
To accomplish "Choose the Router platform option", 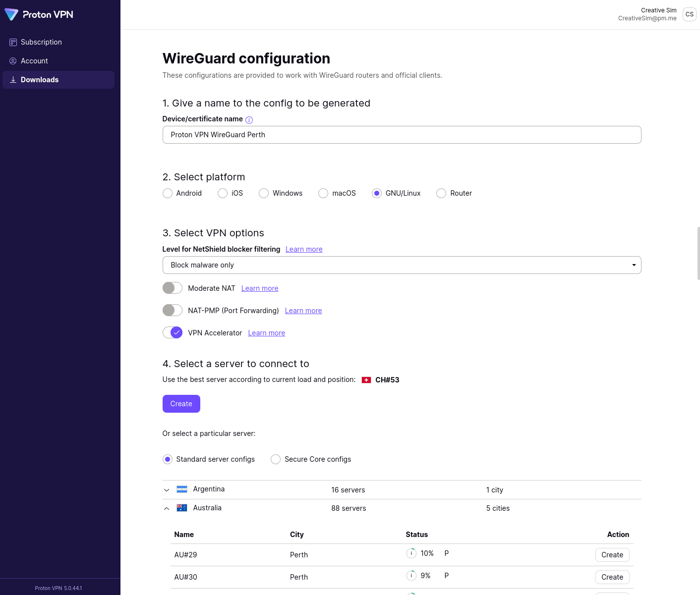I will (441, 193).
